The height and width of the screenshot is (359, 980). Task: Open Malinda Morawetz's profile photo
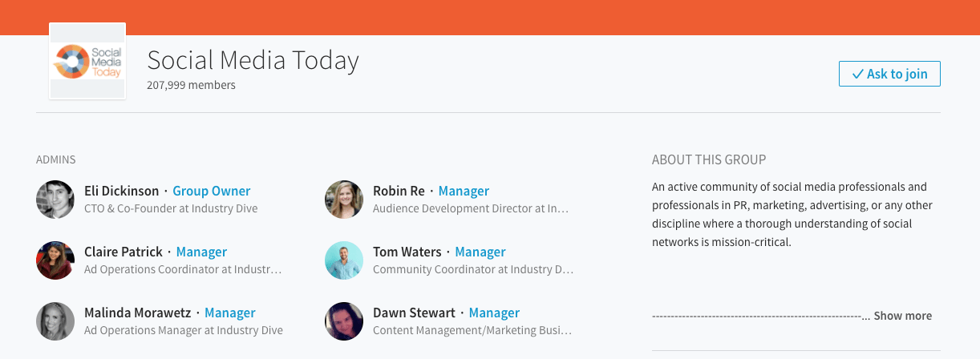[x=55, y=321]
